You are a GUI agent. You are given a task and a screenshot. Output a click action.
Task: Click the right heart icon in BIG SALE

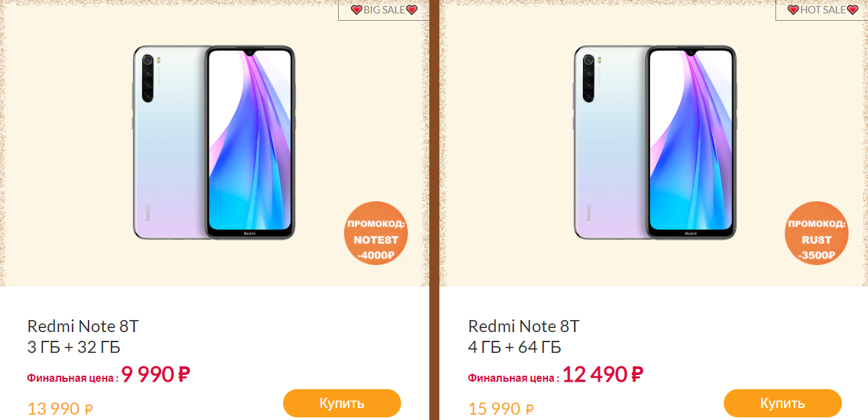[x=412, y=10]
